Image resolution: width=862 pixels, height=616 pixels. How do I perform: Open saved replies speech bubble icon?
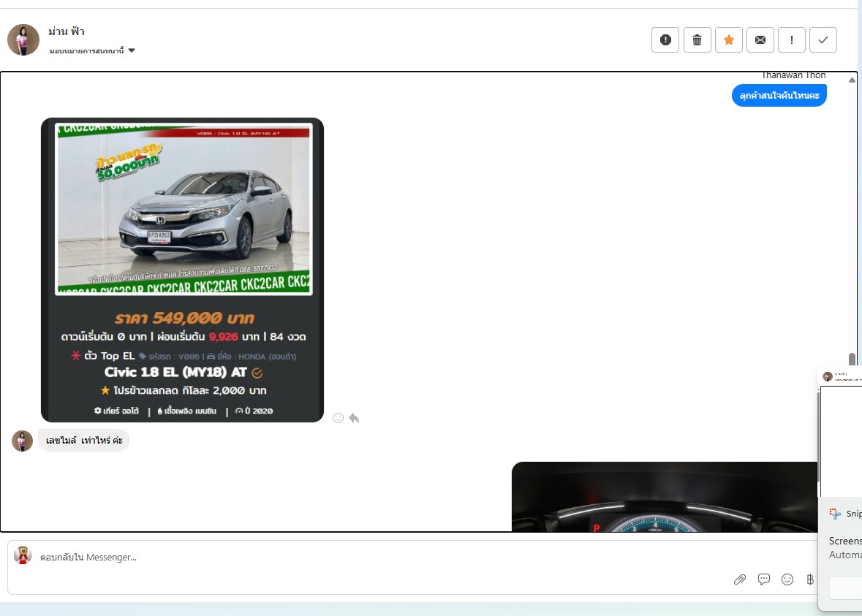click(x=763, y=579)
